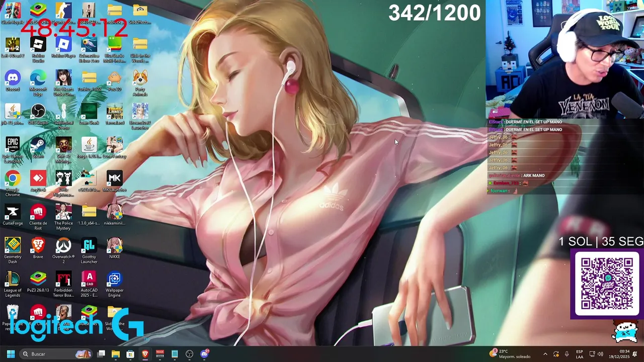Viewport: 644px width, 362px height.
Task: Open Microsoft Edge desktop shortcut
Action: pos(38,83)
